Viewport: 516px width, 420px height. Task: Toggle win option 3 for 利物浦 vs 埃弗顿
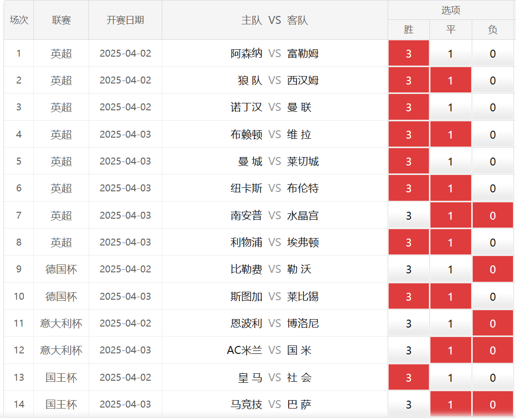pos(409,242)
